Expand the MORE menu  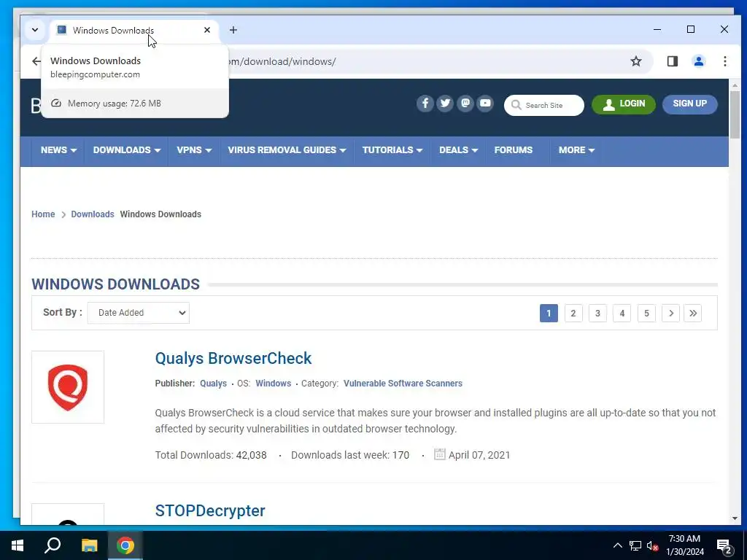(x=576, y=150)
